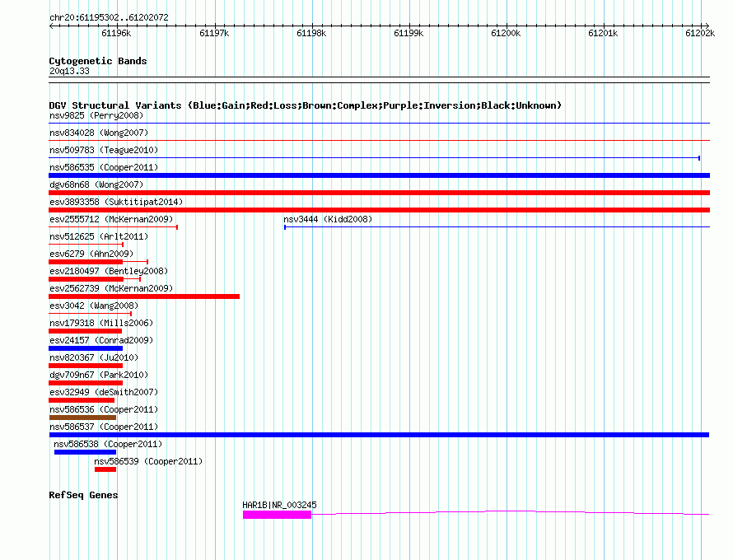This screenshot has width=733, height=560.
Task: Click the 61198k ruler tick label
Action: (311, 33)
